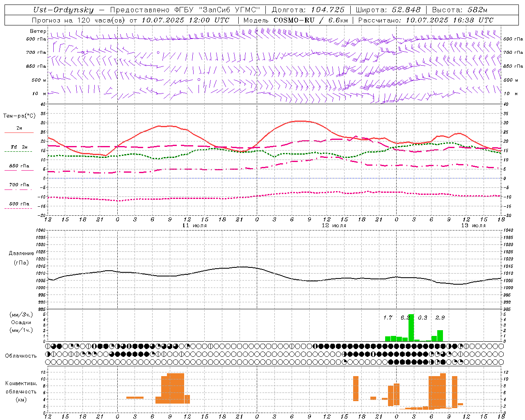Viewport: 525px width, 420px height.
Task: Click the "11 июля" date label
Action: click(194, 226)
